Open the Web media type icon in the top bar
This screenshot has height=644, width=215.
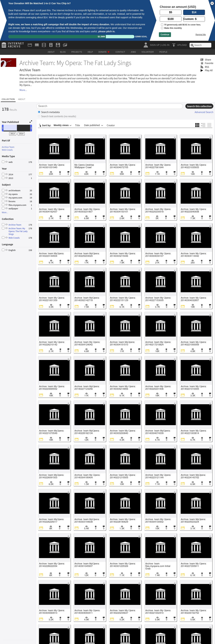click(x=30, y=45)
